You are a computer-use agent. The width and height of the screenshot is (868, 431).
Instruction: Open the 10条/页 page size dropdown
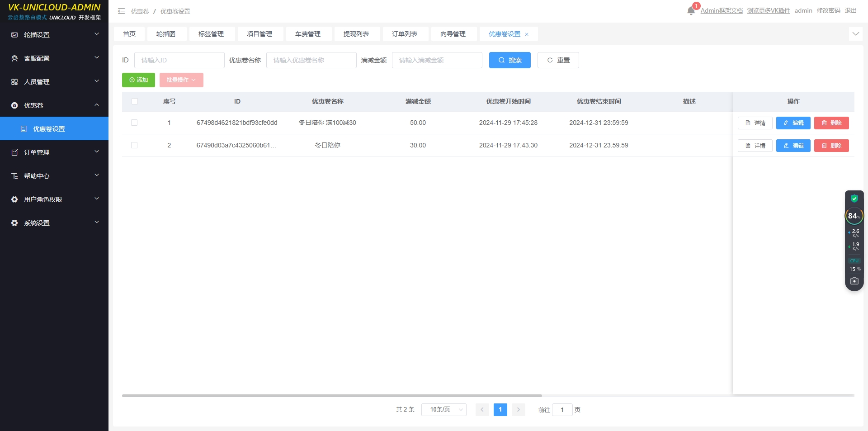pyautogui.click(x=444, y=410)
